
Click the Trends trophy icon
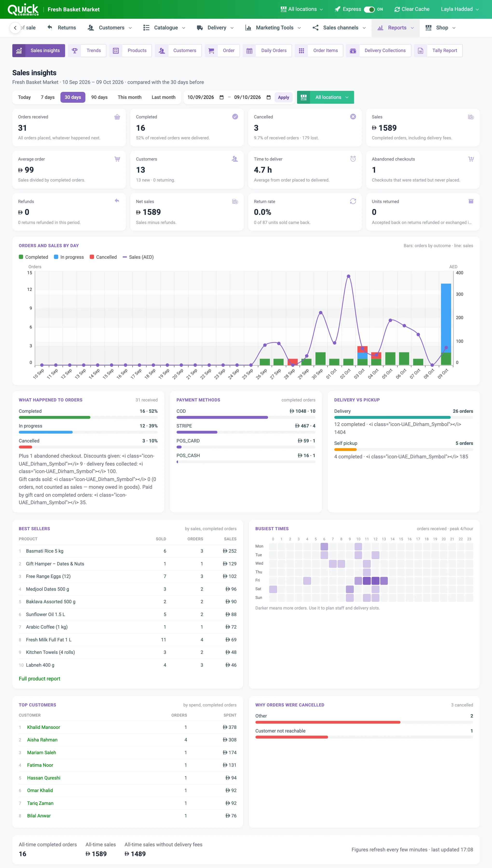coord(75,51)
